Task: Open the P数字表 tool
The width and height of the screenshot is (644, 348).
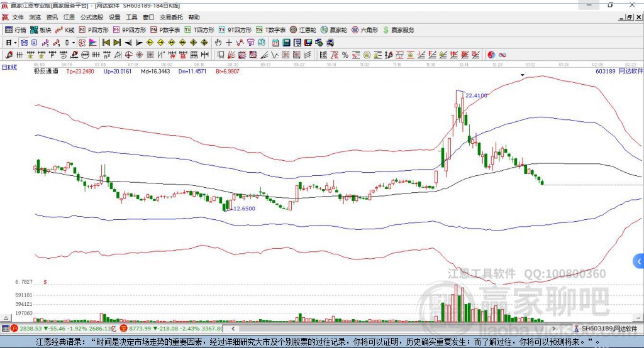Action: [x=165, y=30]
